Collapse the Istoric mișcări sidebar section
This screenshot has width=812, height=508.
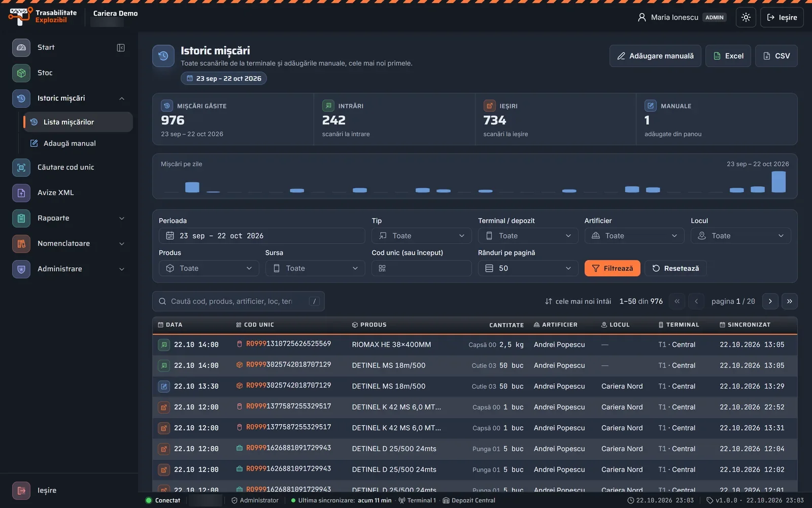tap(122, 99)
